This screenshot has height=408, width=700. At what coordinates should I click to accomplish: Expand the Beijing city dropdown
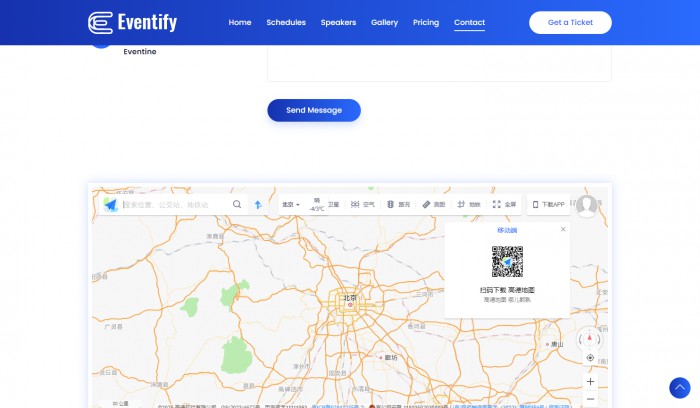(x=292, y=204)
